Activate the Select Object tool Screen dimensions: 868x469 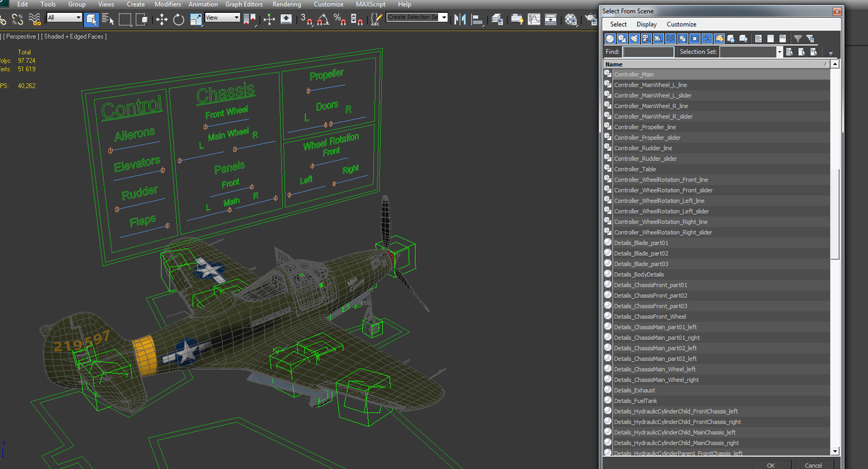click(x=91, y=19)
